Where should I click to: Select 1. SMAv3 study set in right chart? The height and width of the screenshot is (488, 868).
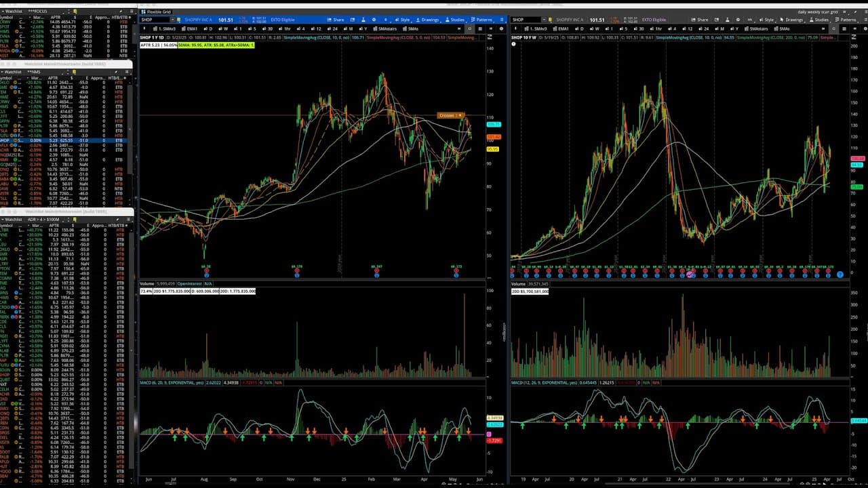click(x=535, y=28)
